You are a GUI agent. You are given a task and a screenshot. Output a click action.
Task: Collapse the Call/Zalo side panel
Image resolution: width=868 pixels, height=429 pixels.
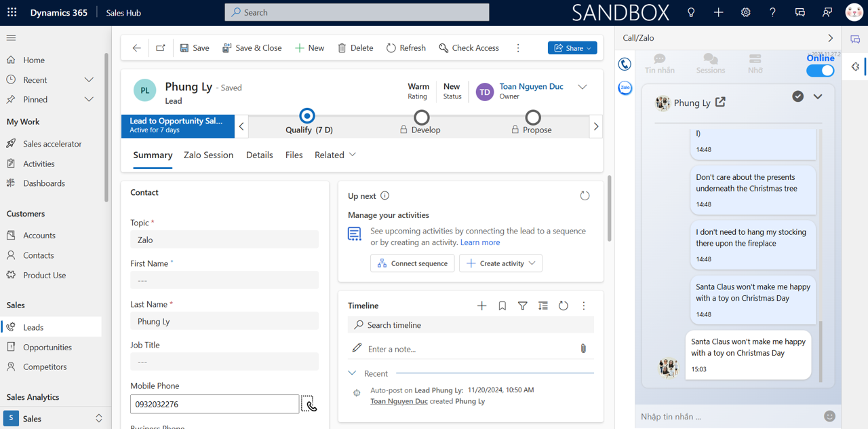(x=830, y=38)
